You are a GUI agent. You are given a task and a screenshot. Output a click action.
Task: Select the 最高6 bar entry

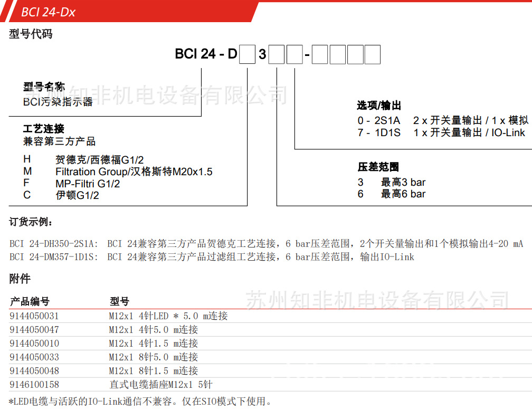click(x=403, y=194)
